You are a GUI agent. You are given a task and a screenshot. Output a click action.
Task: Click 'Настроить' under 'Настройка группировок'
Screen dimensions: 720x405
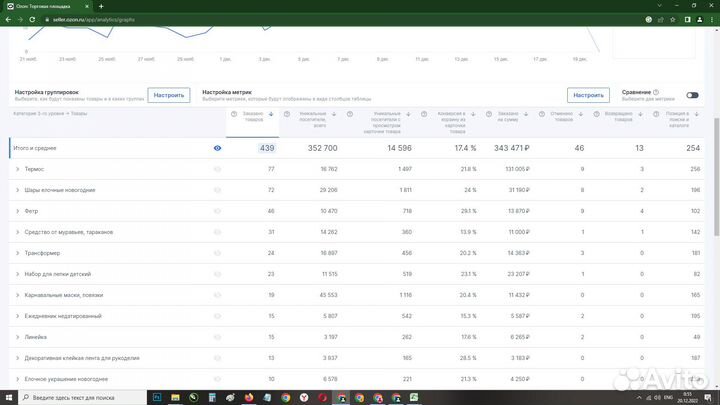coord(169,95)
